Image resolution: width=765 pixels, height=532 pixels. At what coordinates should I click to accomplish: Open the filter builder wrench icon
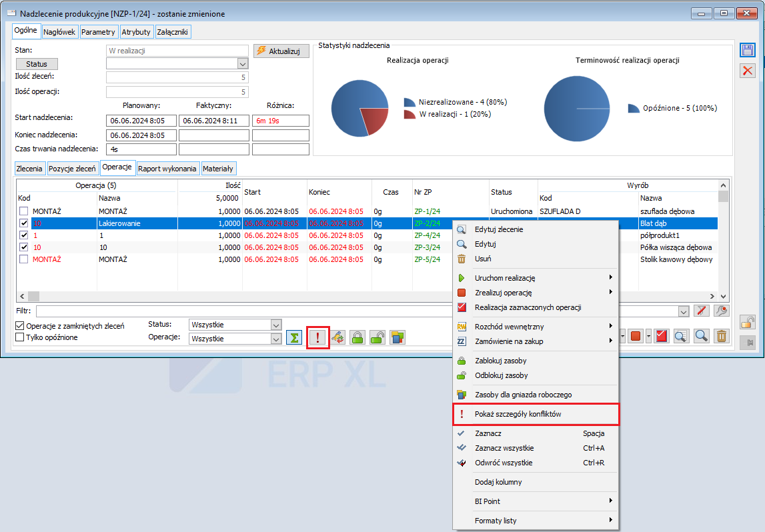click(722, 311)
